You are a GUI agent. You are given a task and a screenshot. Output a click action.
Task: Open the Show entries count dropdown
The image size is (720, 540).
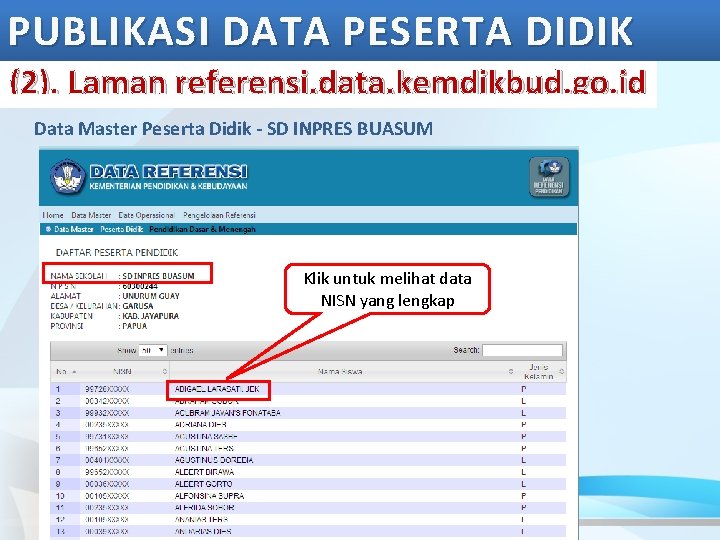[152, 350]
